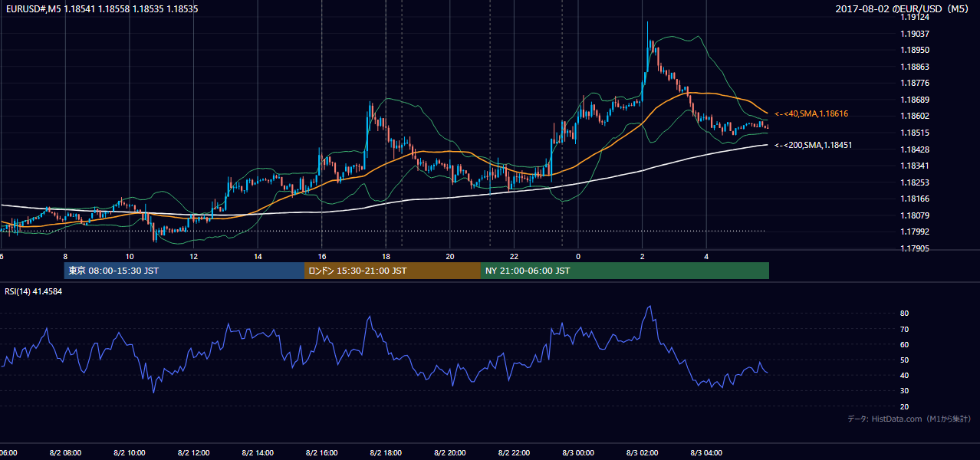Click hour label 14 under the price chart

tap(258, 256)
